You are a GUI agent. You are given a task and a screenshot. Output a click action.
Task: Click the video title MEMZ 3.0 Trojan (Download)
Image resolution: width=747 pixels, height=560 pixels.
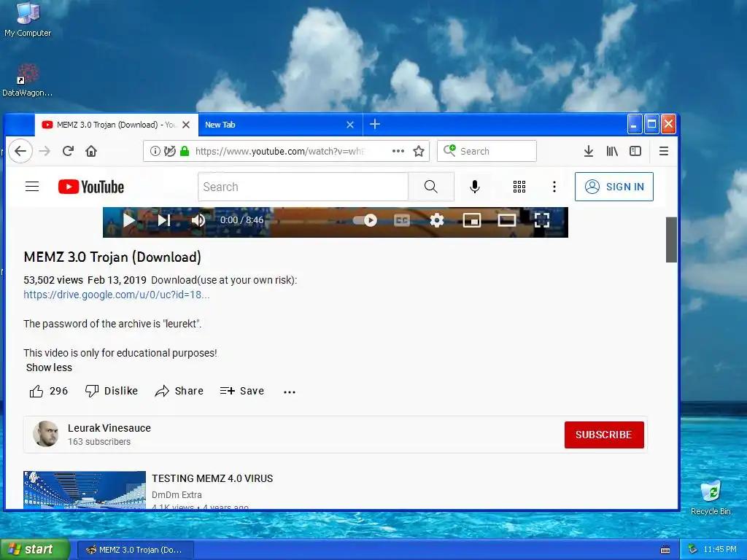(x=112, y=257)
